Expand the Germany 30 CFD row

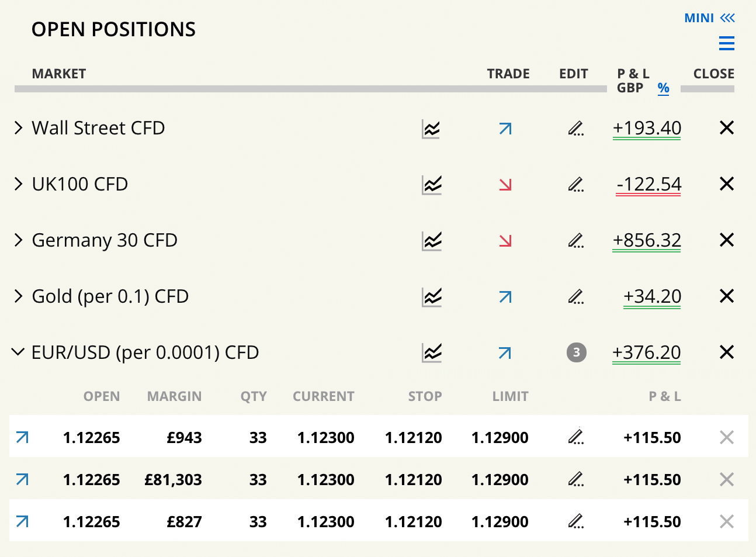(x=19, y=240)
